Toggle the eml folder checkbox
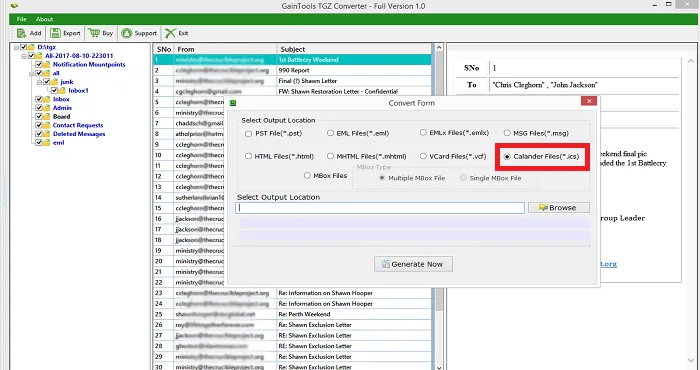700x370 pixels. (x=39, y=143)
